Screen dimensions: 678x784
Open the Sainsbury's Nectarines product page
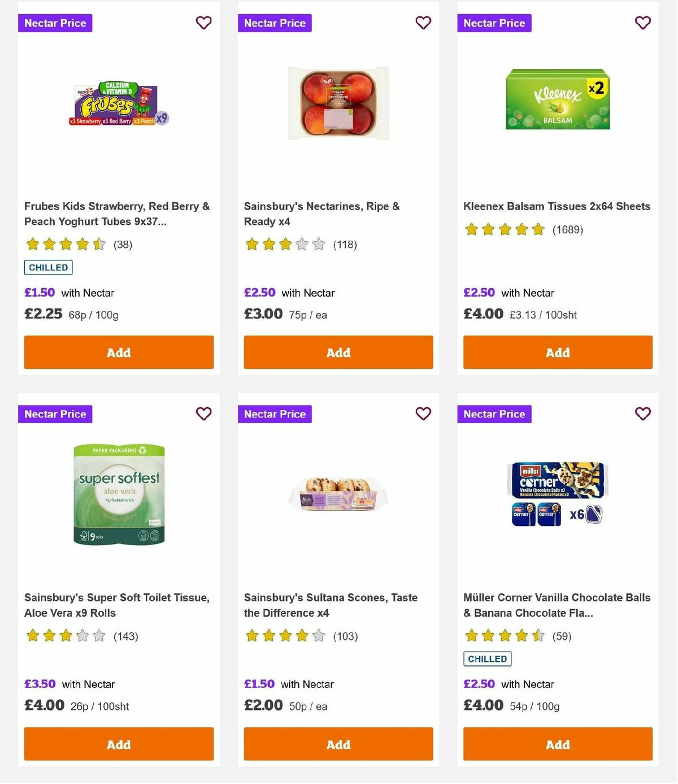point(321,214)
